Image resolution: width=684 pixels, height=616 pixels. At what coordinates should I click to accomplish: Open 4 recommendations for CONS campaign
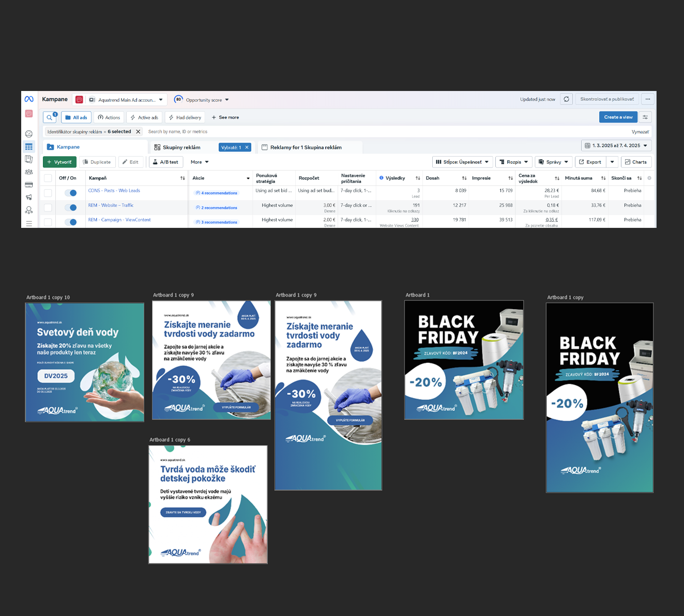tap(217, 193)
